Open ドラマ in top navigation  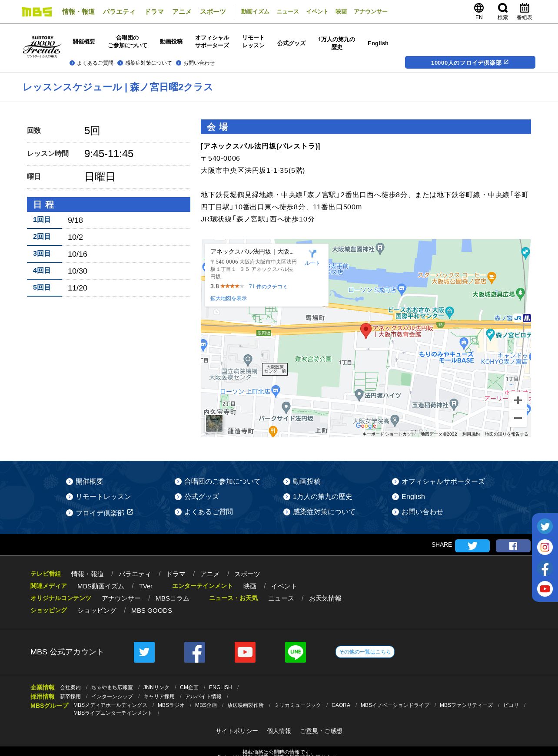(x=154, y=12)
